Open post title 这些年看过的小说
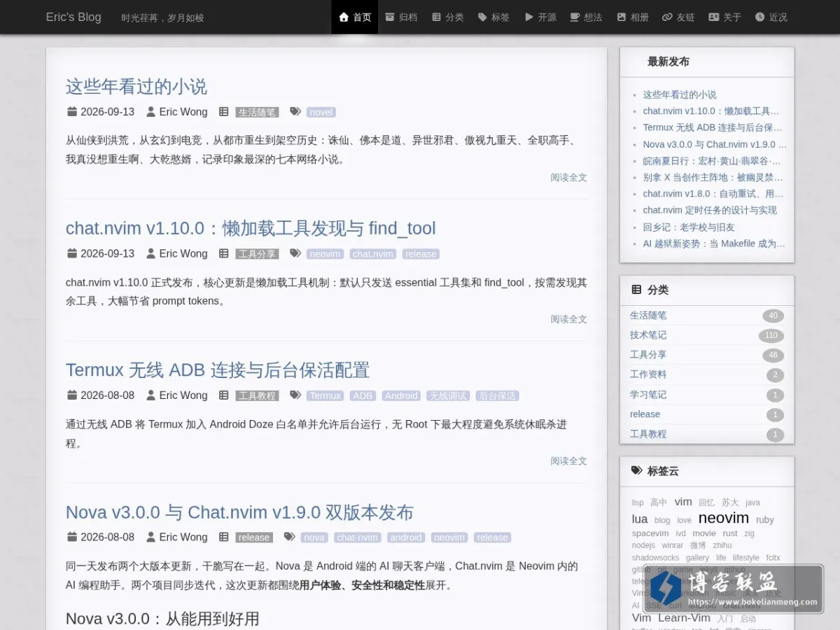The height and width of the screenshot is (630, 840). click(136, 87)
